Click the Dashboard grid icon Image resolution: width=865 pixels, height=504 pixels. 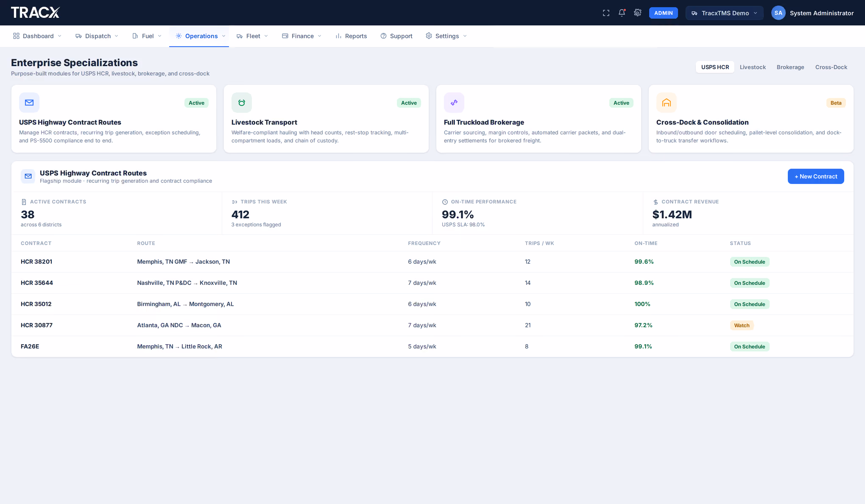16,36
